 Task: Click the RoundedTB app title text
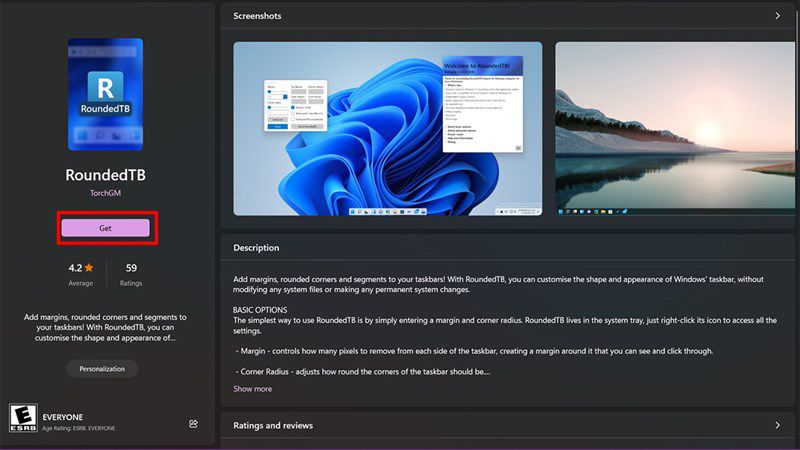pos(106,175)
